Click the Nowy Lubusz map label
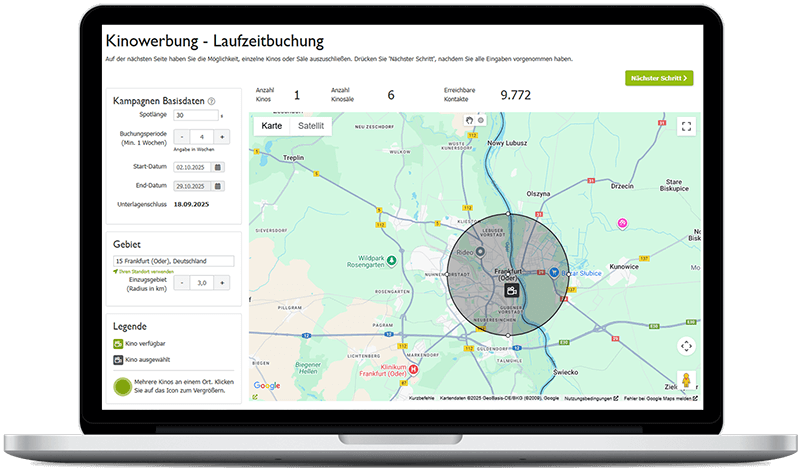Image resolution: width=800 pixels, height=468 pixels. [507, 143]
